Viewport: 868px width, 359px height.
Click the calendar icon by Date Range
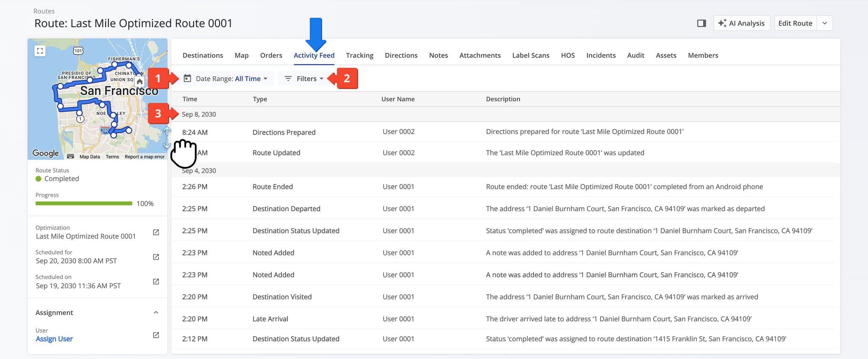point(187,78)
